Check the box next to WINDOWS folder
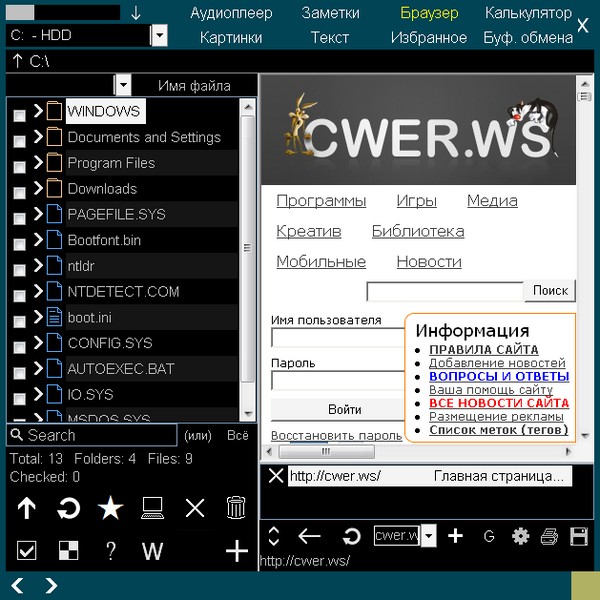Viewport: 600px width, 600px height. [x=19, y=113]
